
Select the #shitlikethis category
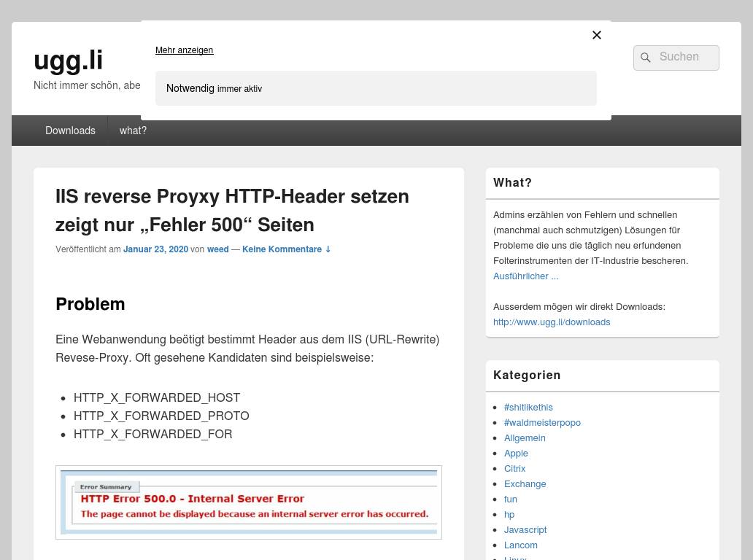click(x=528, y=407)
